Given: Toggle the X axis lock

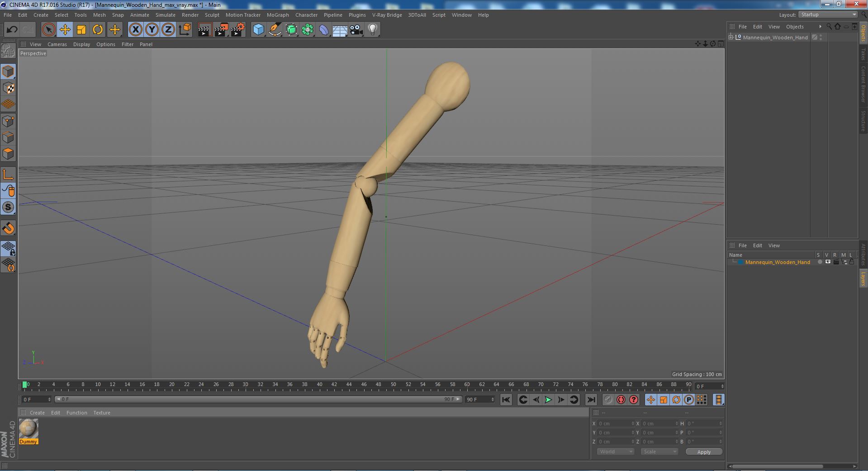Looking at the screenshot, I should tap(135, 30).
